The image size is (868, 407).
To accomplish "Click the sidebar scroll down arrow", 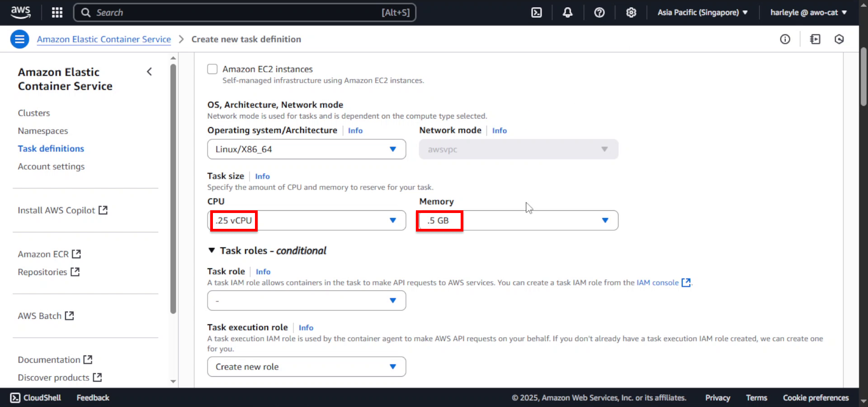I will pos(173,382).
